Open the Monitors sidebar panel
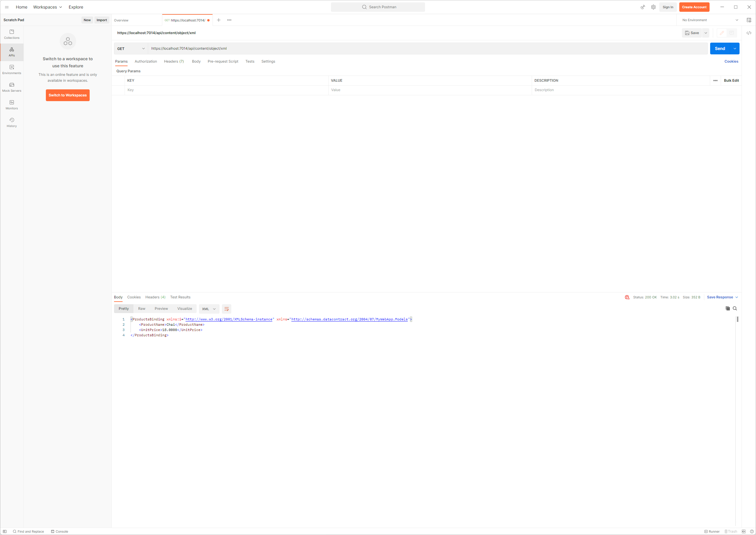 (x=11, y=105)
